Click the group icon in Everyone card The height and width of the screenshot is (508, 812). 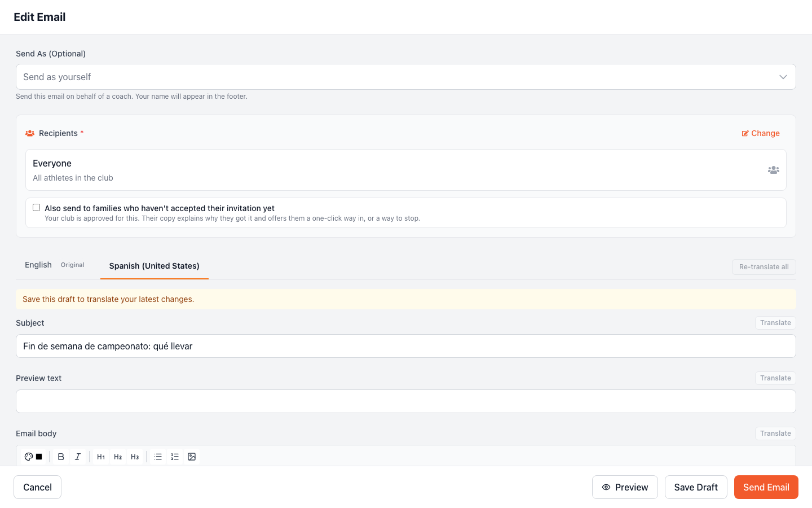click(x=774, y=170)
